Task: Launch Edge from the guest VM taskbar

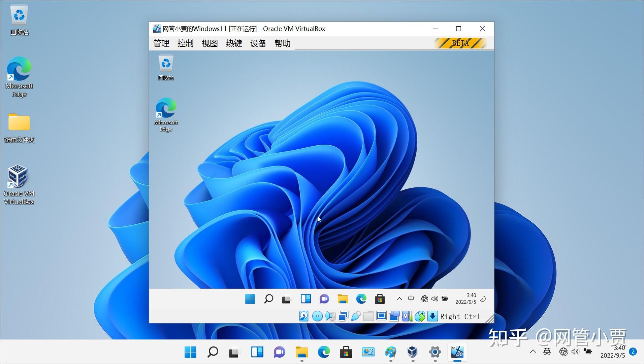Action: 361,299
